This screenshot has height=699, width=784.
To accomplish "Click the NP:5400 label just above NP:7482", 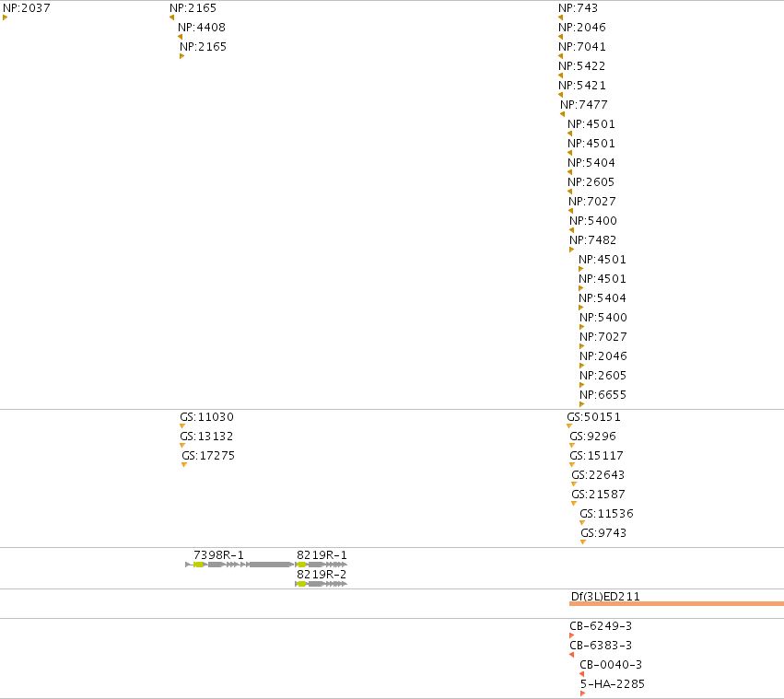I will pyautogui.click(x=593, y=221).
